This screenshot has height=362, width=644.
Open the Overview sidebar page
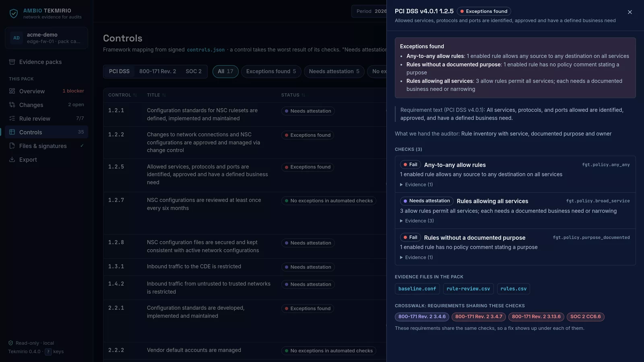click(46, 91)
